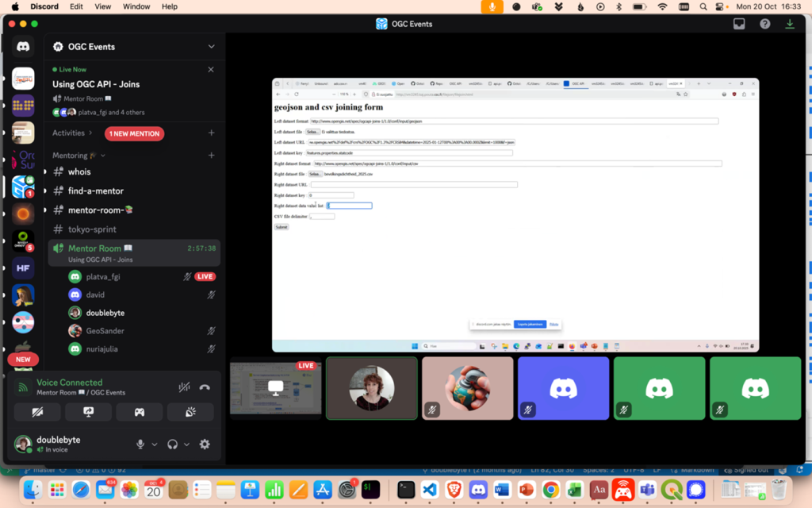Open the Window menu in menu bar

click(136, 6)
